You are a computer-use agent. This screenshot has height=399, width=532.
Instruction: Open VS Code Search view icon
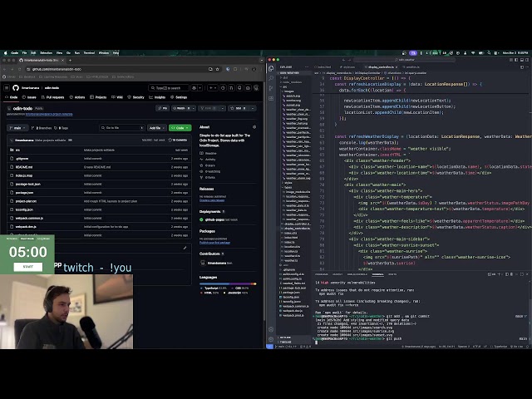pos(271,78)
